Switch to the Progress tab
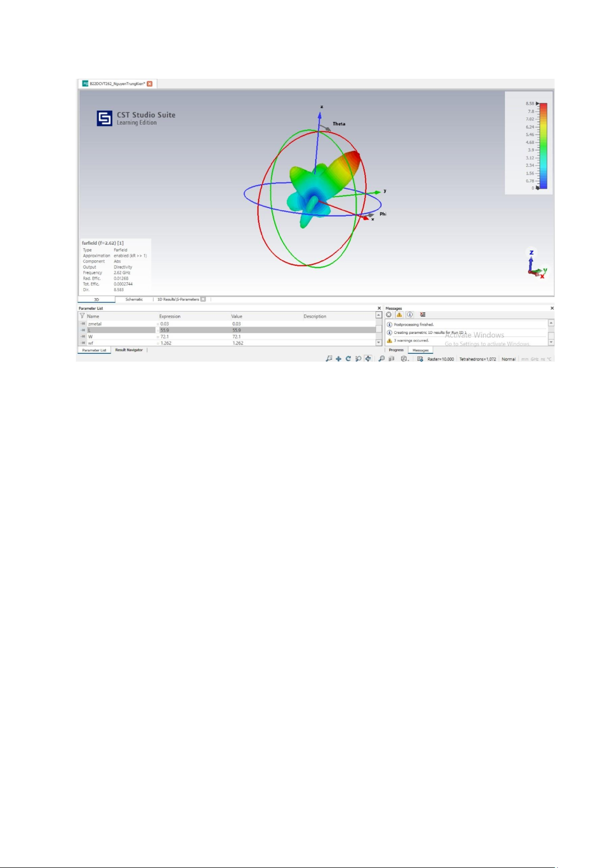The height and width of the screenshot is (868, 614). 396,350
